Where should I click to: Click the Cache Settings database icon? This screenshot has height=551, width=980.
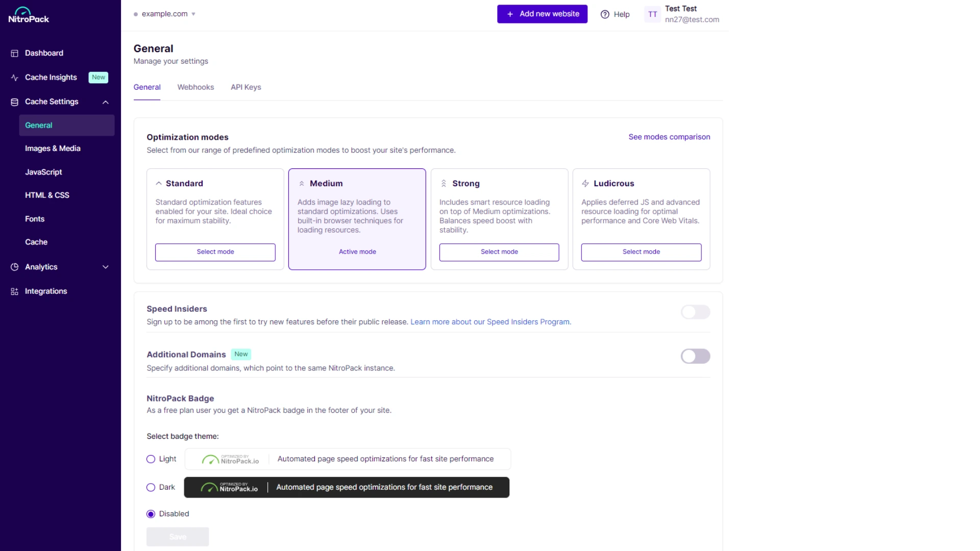[x=14, y=102]
